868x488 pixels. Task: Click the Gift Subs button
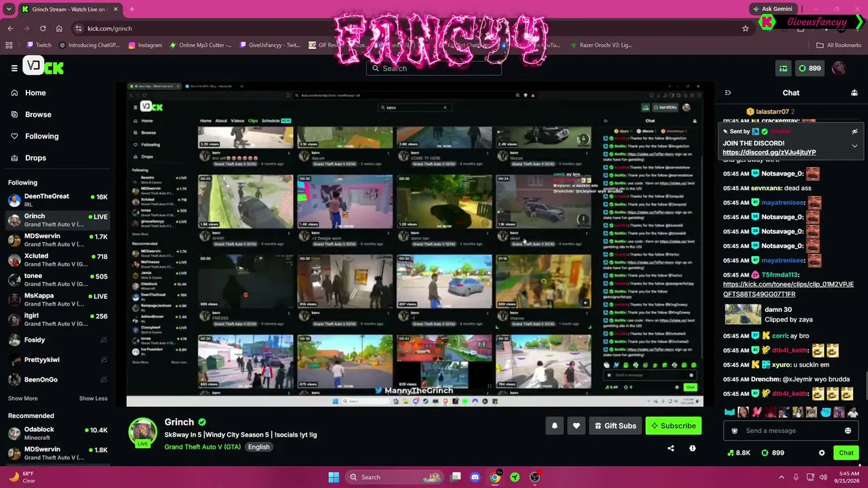(x=615, y=426)
